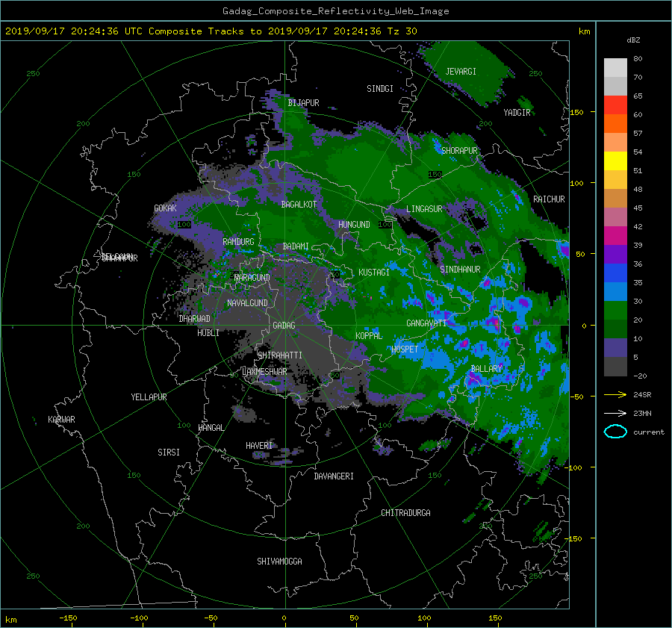Screen dimensions: 672x628
Task: Click the 150 km tick on right axis
Action: [x=576, y=112]
